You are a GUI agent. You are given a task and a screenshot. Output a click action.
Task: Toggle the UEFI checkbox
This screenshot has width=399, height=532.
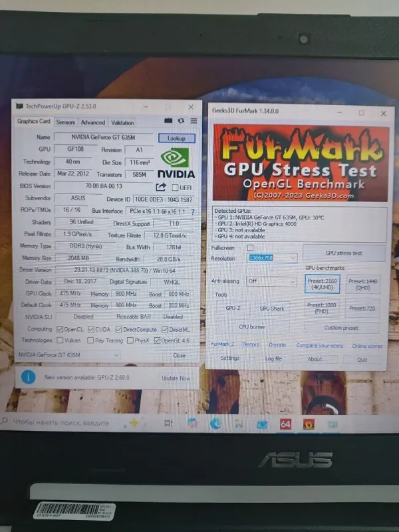click(x=175, y=188)
